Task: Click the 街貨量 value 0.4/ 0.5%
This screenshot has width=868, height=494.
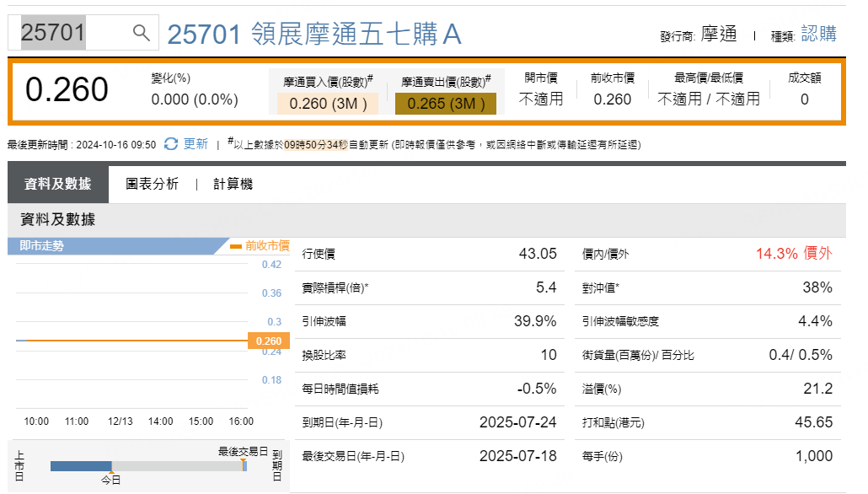Action: point(801,355)
